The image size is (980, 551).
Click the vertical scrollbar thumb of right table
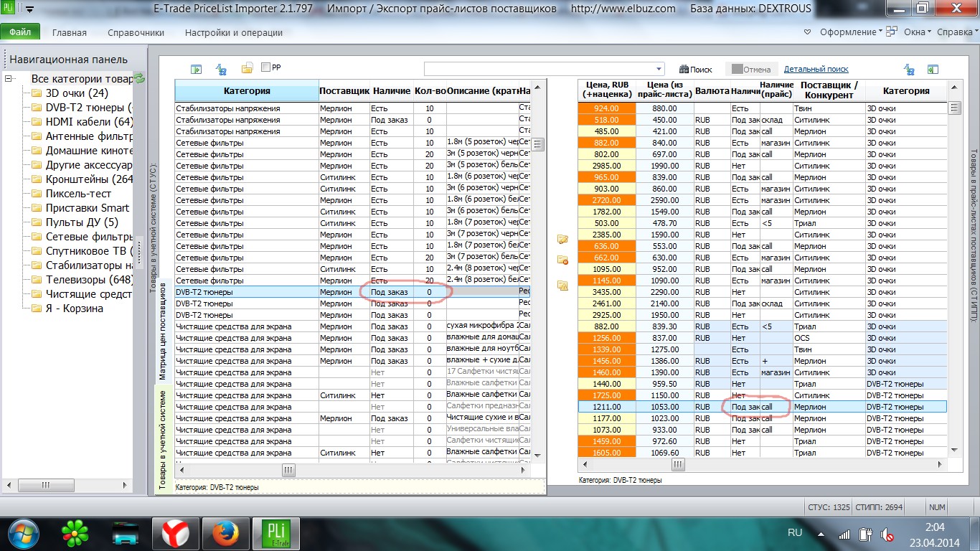(954, 108)
